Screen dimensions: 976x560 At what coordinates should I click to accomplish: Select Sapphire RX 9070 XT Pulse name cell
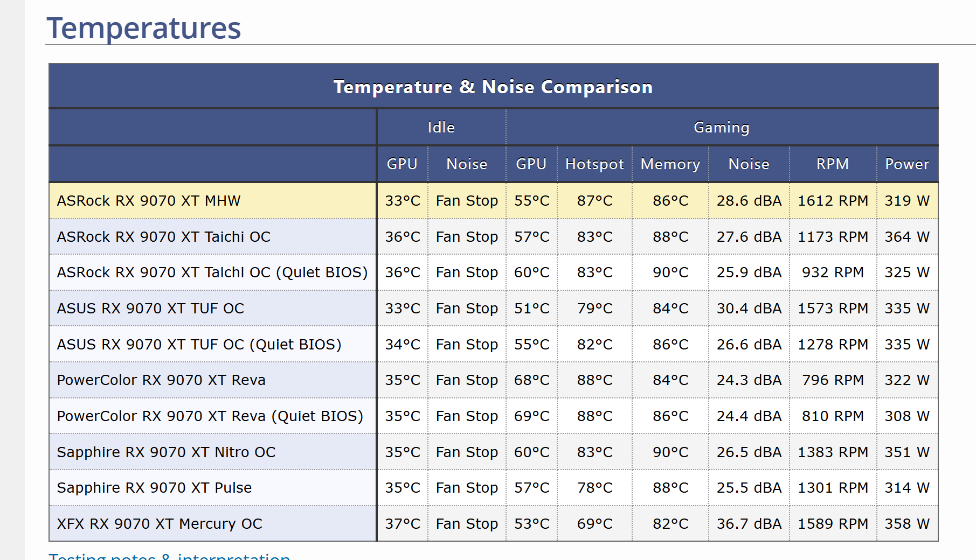[x=213, y=488]
